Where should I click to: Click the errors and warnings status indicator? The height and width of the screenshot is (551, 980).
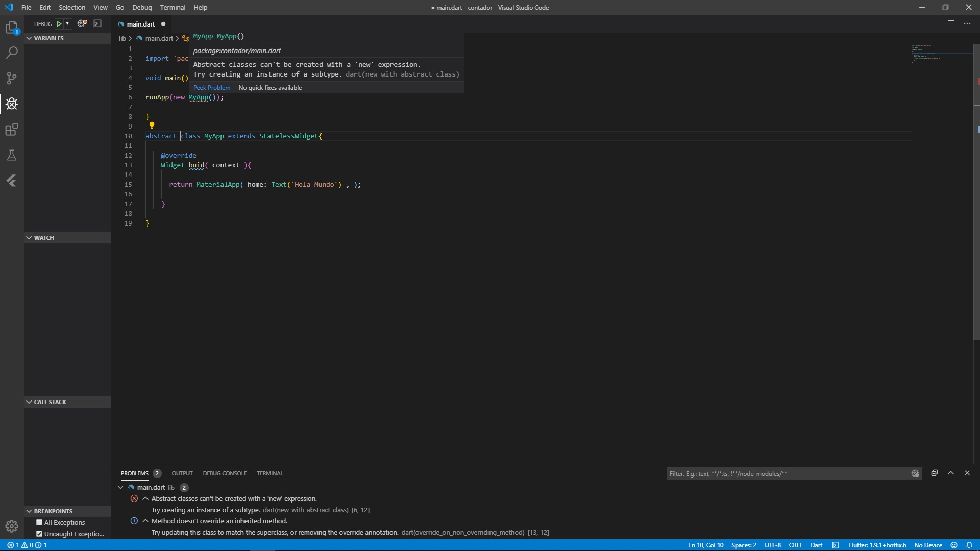(x=27, y=545)
